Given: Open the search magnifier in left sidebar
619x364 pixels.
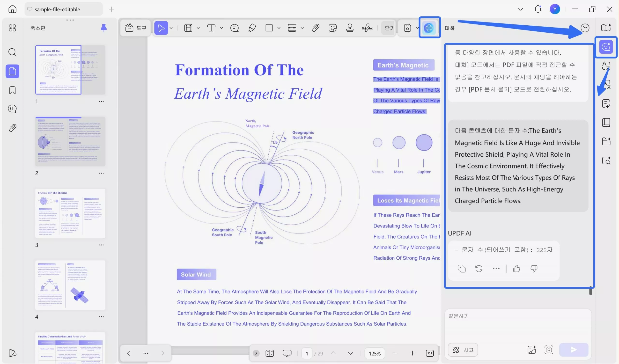Looking at the screenshot, I should pos(12,52).
